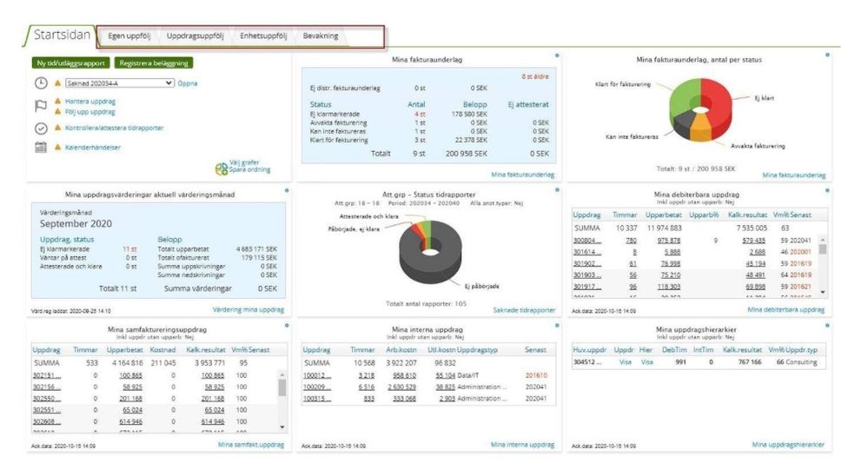
Task: Switch to the Enhetsuppfölj tab
Action: [x=263, y=36]
